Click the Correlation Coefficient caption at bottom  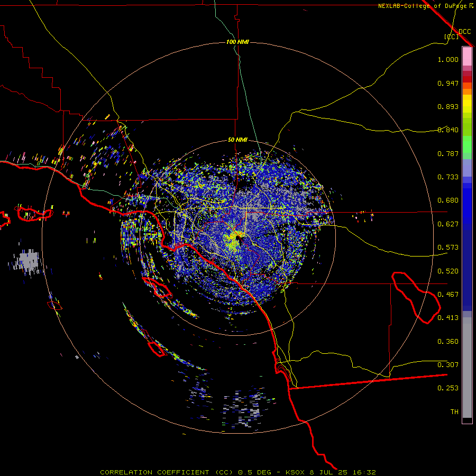(237, 472)
